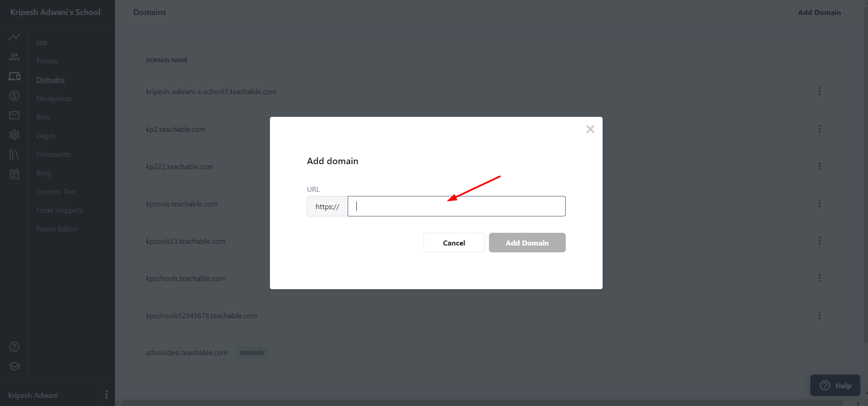Image resolution: width=868 pixels, height=406 pixels.
Task: Open the Courses library icon in sidebar
Action: point(14,155)
